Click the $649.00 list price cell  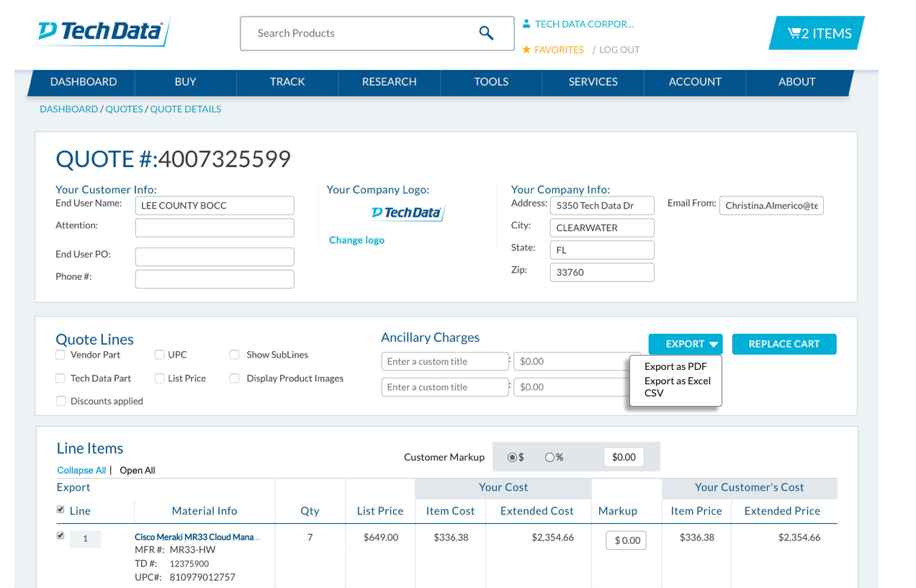tap(380, 538)
